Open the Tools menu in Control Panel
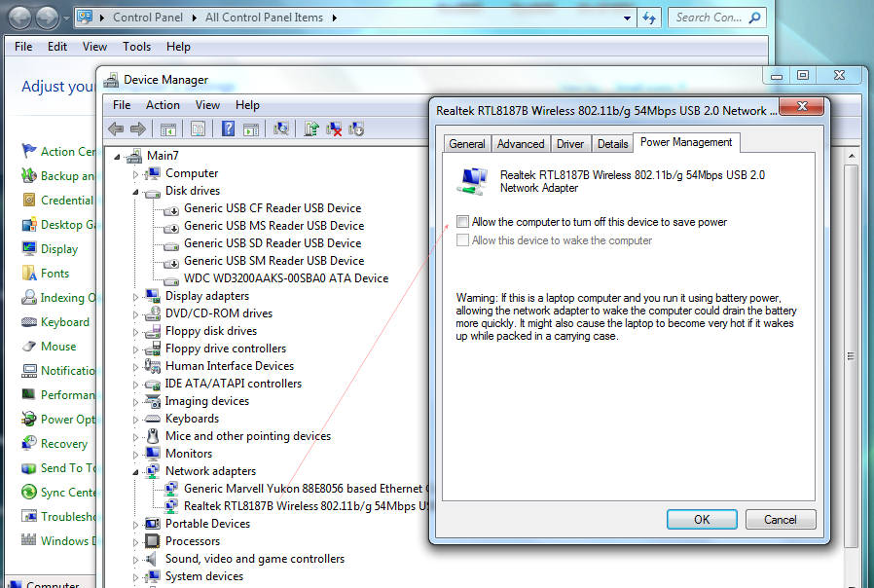 136,47
